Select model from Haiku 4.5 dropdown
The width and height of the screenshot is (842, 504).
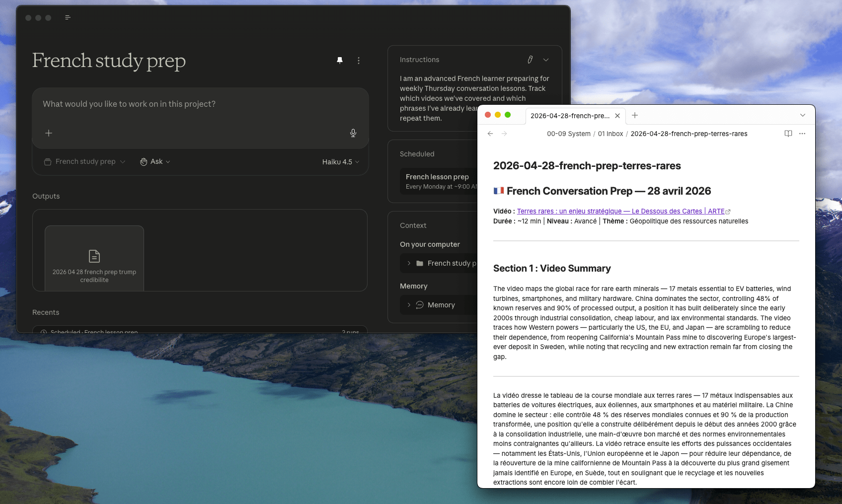(x=341, y=162)
